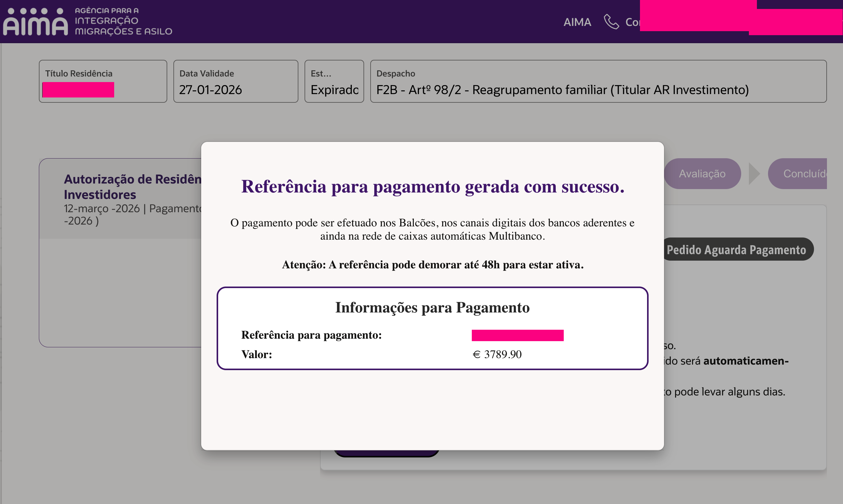Click the arrow between Avaliação and Concluído
This screenshot has width=843, height=504.
pyautogui.click(x=754, y=174)
